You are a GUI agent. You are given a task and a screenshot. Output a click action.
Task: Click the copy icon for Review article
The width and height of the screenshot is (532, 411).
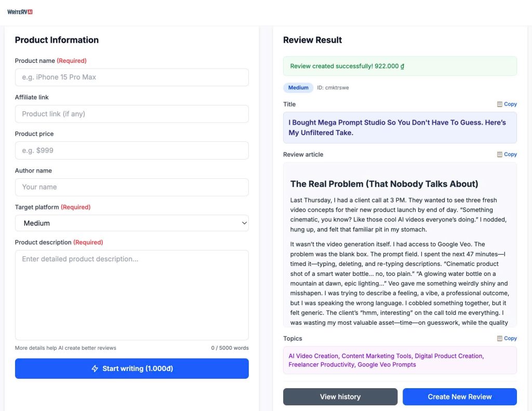500,154
